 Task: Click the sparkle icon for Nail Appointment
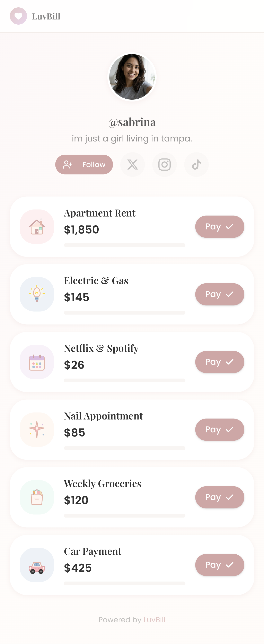click(x=37, y=430)
